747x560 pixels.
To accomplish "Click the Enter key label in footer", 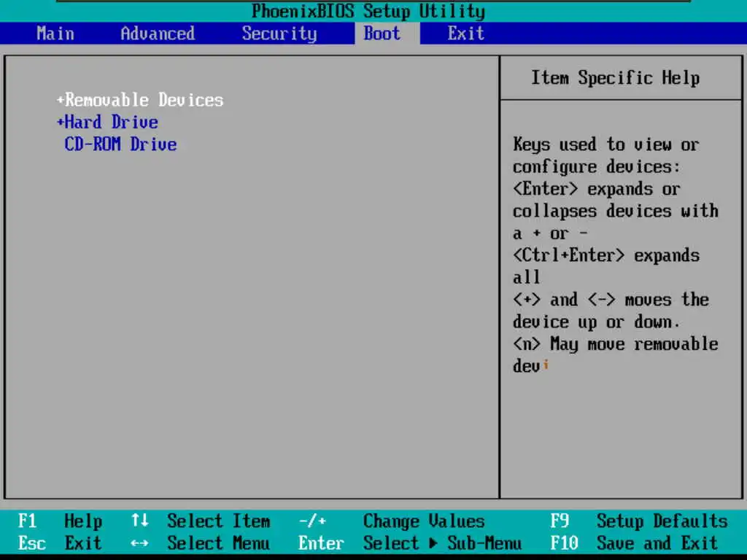I will 321,542.
